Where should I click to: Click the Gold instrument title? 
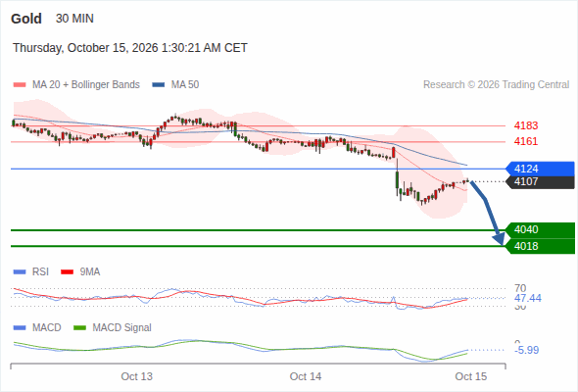point(26,19)
